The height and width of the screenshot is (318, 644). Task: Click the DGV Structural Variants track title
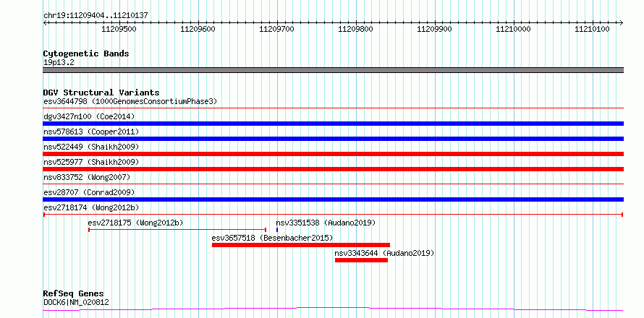tap(101, 93)
